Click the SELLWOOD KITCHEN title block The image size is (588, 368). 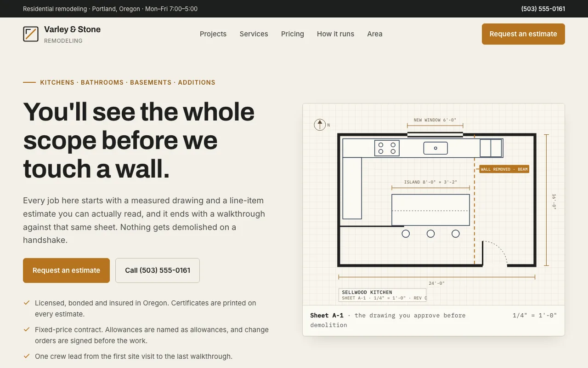382,295
